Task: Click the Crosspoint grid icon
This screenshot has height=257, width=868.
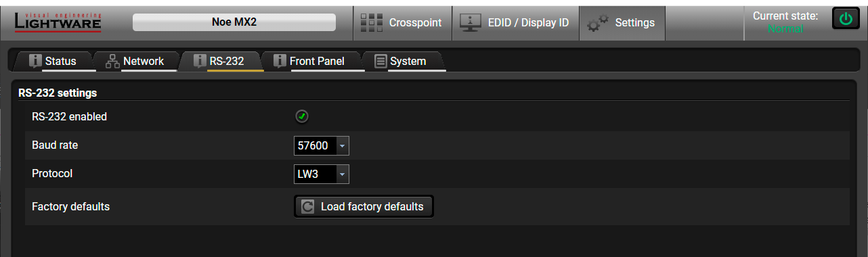Action: 371,22
